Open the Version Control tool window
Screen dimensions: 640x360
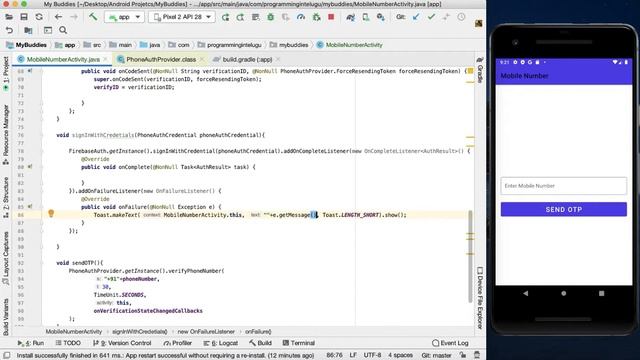pyautogui.click(x=122, y=343)
